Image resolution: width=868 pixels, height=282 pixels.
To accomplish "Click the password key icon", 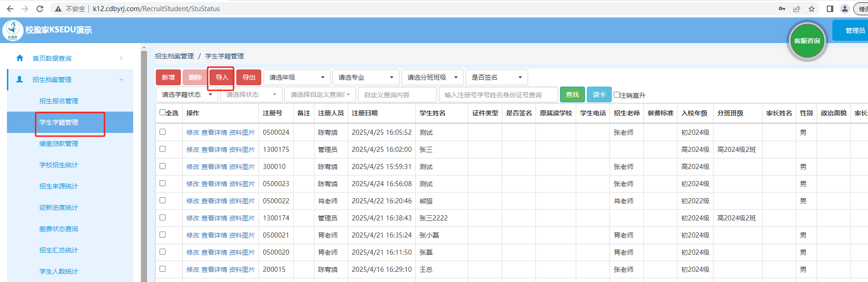I will (x=782, y=9).
